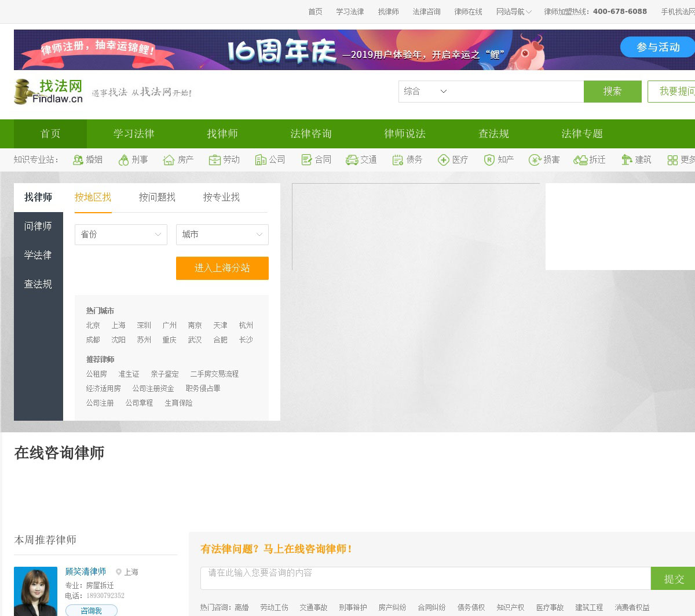Viewport: 695px width, 616px height.
Task: Open the 二手房交易流程 link
Action: (x=214, y=374)
